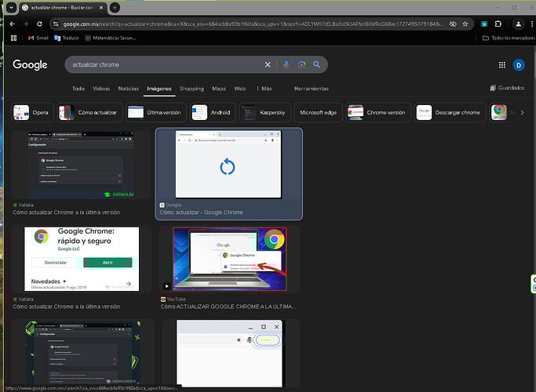
Task: Open Herramientas search tools
Action: (x=311, y=89)
